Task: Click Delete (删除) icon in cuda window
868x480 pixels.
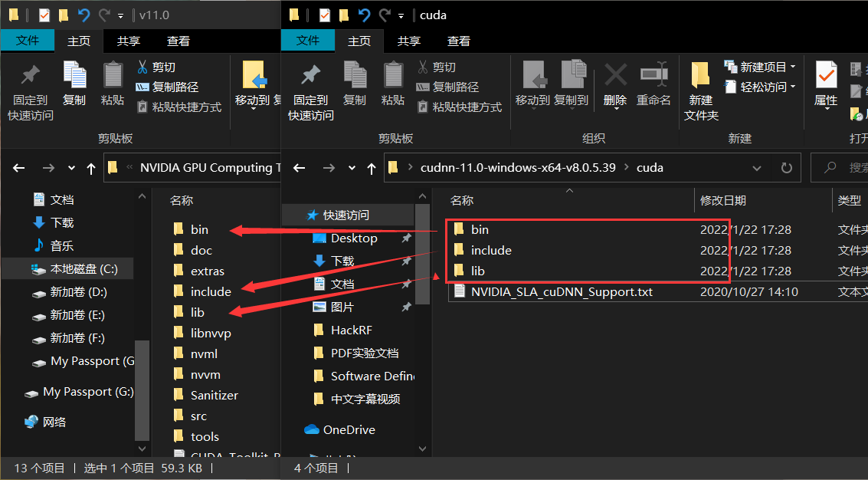Action: (x=615, y=84)
